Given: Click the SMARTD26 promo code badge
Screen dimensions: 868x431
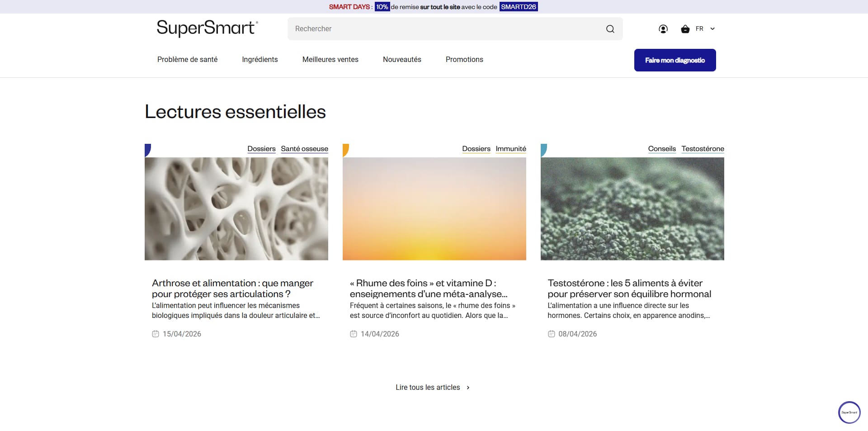Looking at the screenshot, I should [x=519, y=7].
